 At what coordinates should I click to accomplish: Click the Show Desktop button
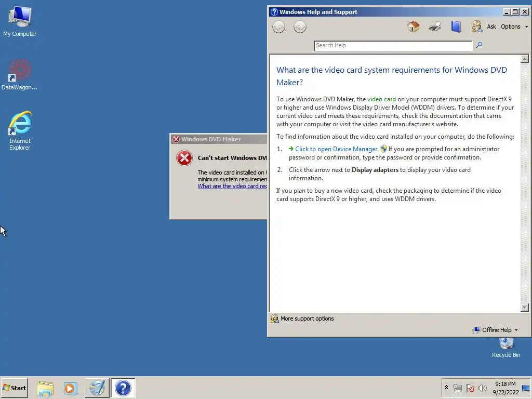[526, 388]
